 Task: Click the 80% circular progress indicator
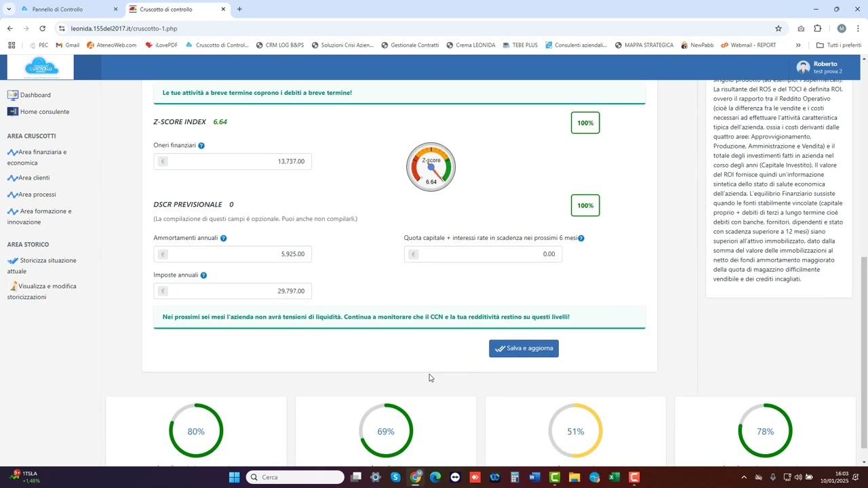(x=196, y=431)
